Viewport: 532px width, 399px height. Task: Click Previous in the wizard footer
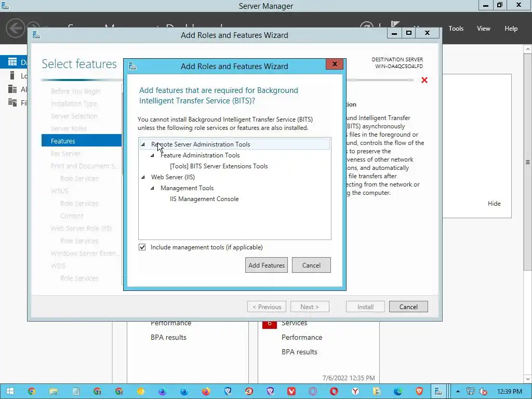tap(267, 307)
